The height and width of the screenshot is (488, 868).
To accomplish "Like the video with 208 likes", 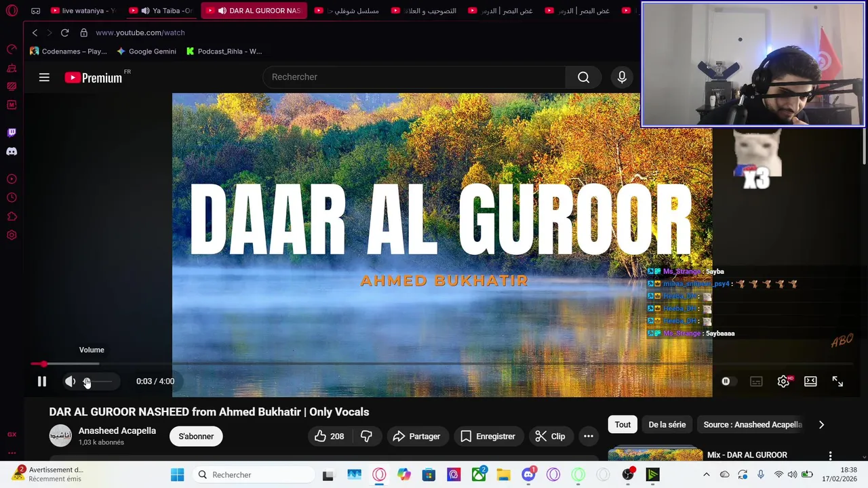I will 330,436.
